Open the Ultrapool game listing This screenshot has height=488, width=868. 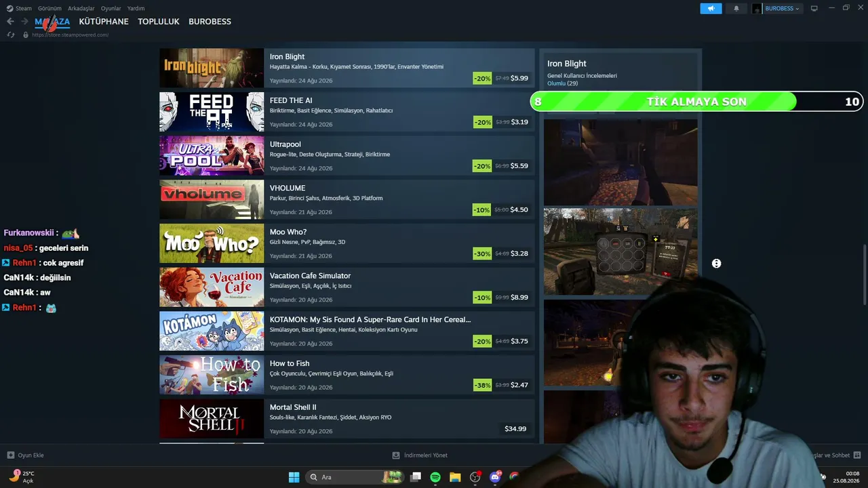point(347,156)
